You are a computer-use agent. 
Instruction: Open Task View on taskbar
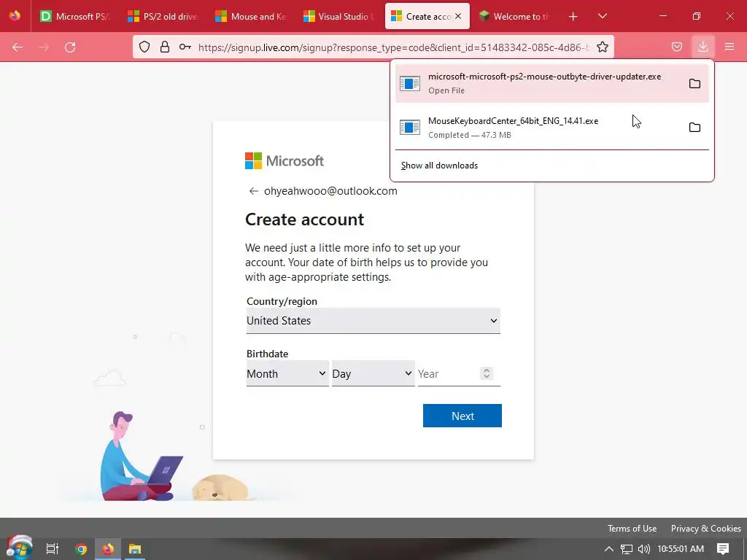53,548
